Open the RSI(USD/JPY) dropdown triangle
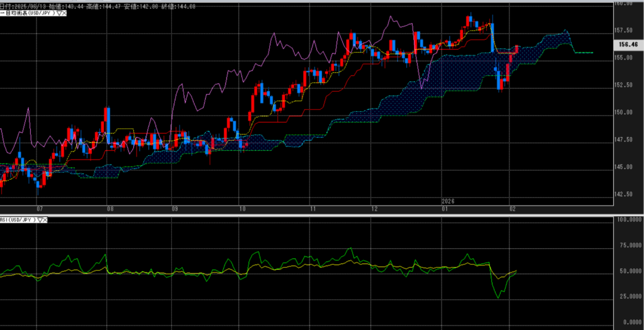This screenshot has width=644, height=330. [x=40, y=220]
